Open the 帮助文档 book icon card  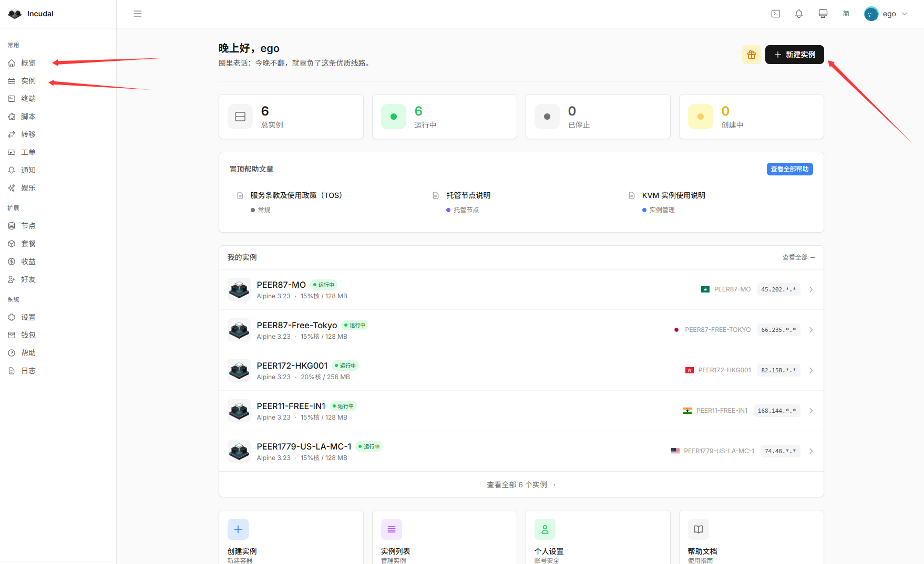click(698, 529)
